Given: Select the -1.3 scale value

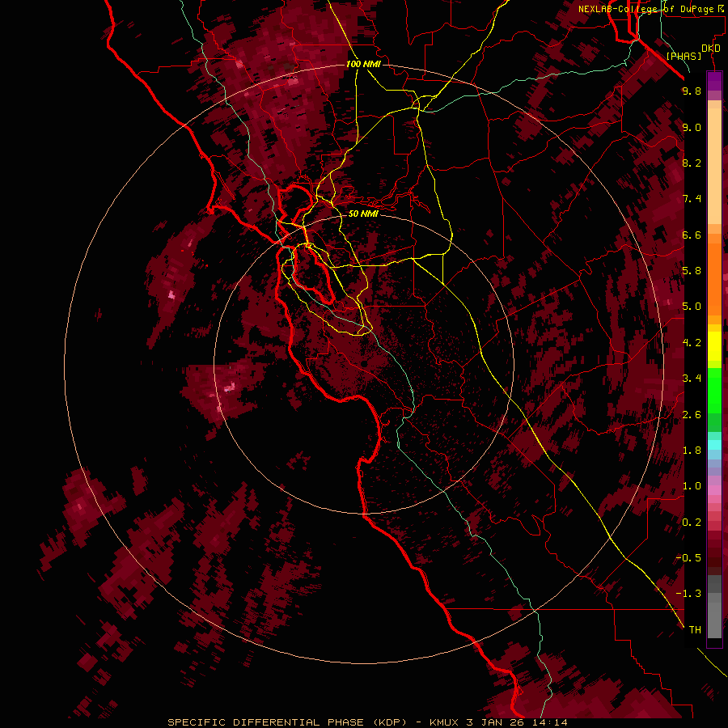Looking at the screenshot, I should [688, 594].
